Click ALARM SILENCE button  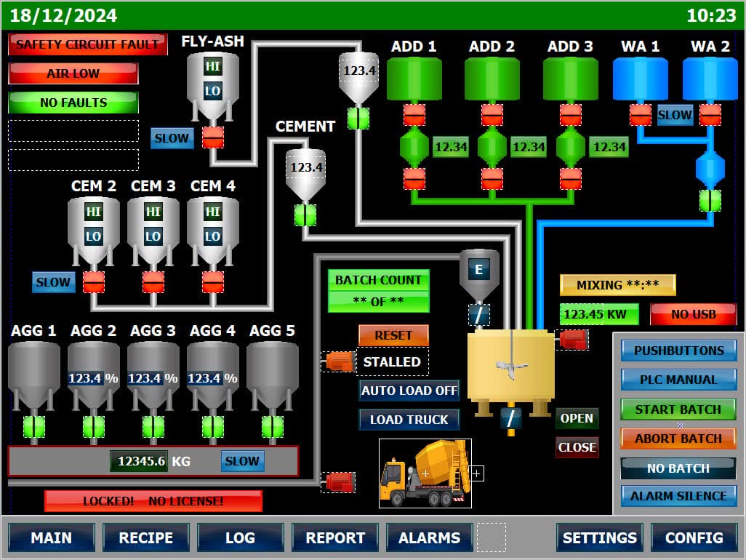678,496
